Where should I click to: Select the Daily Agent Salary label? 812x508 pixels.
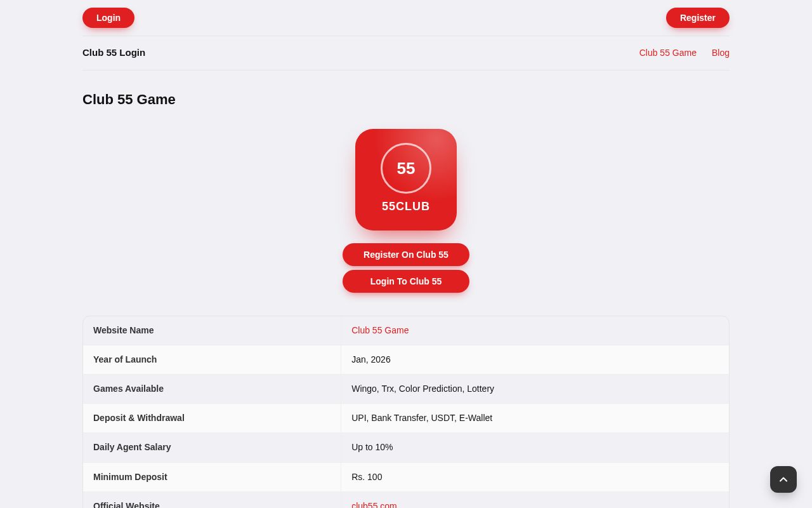pos(132,447)
